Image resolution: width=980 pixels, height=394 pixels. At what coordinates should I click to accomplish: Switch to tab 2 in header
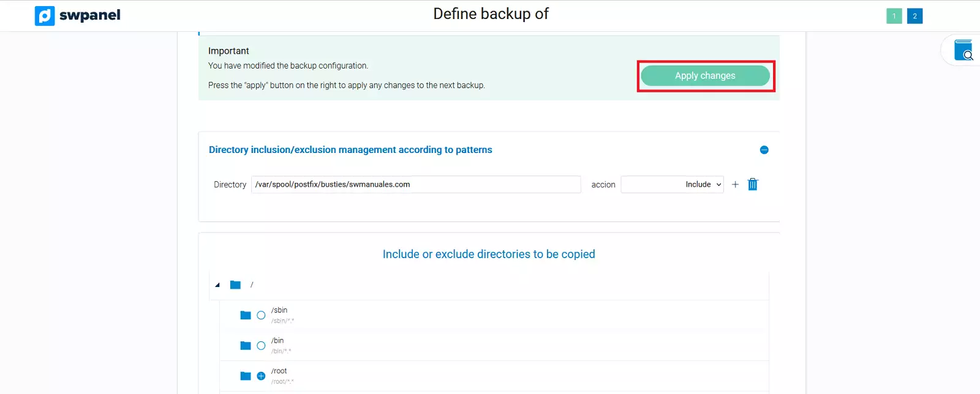click(x=914, y=16)
